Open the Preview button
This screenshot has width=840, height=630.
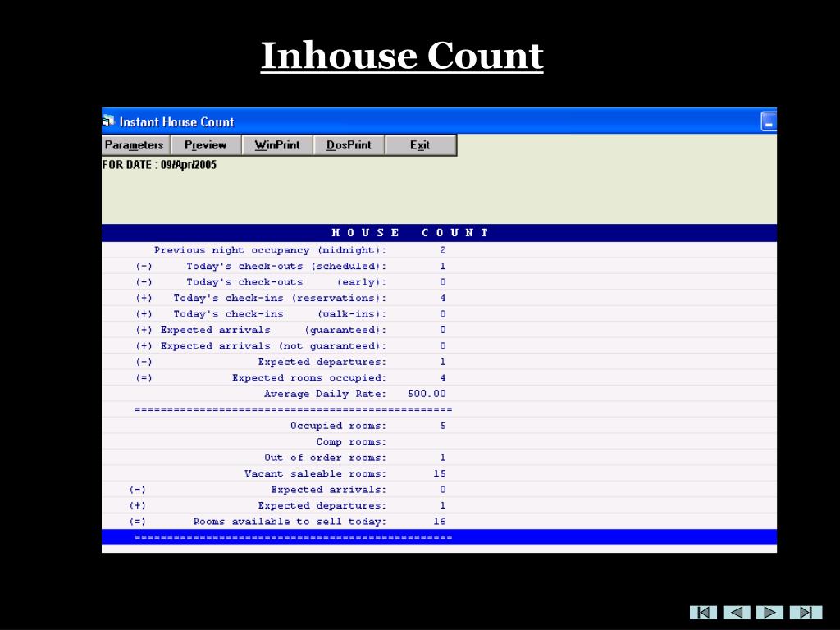pyautogui.click(x=206, y=145)
